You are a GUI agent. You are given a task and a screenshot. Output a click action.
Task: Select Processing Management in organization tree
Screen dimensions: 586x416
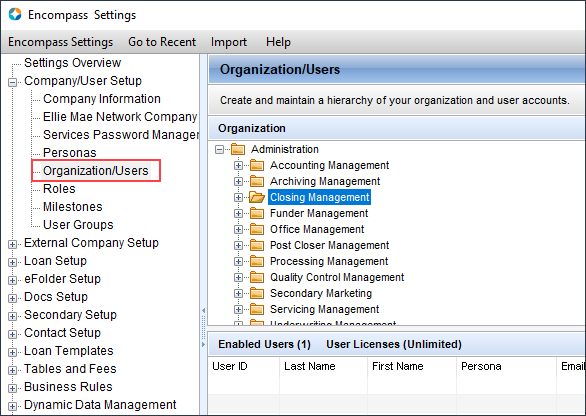click(329, 261)
